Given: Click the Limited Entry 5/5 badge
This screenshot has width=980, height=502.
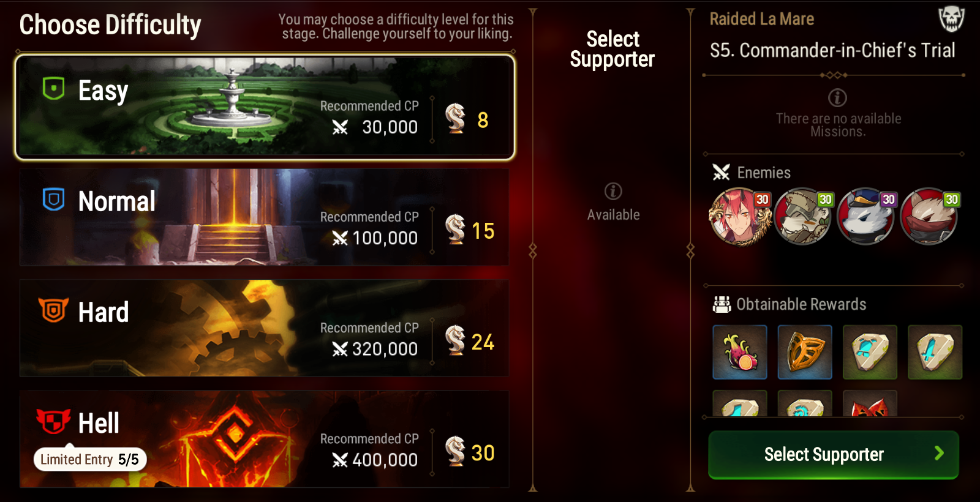Looking at the screenshot, I should (x=90, y=459).
